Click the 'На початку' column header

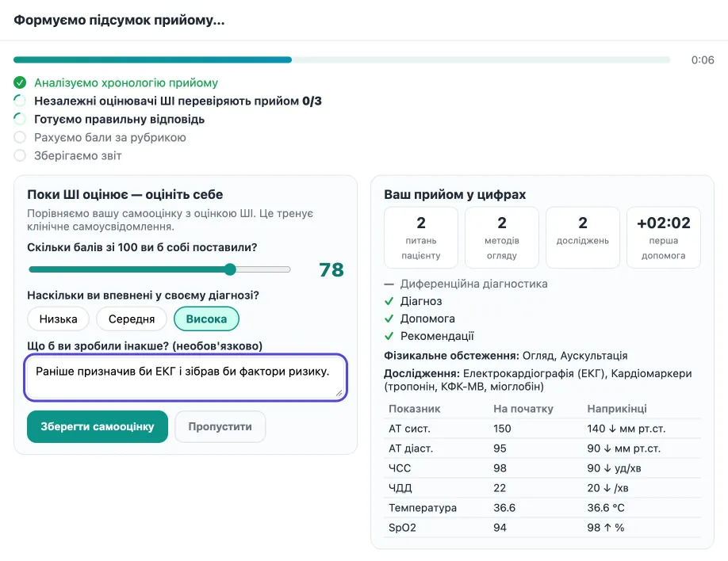point(523,409)
